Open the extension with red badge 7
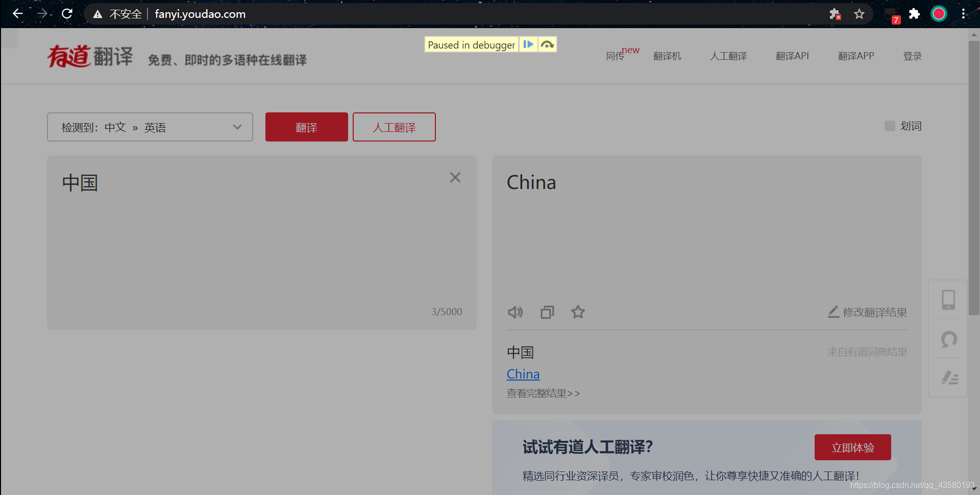The height and width of the screenshot is (495, 980). click(892, 15)
